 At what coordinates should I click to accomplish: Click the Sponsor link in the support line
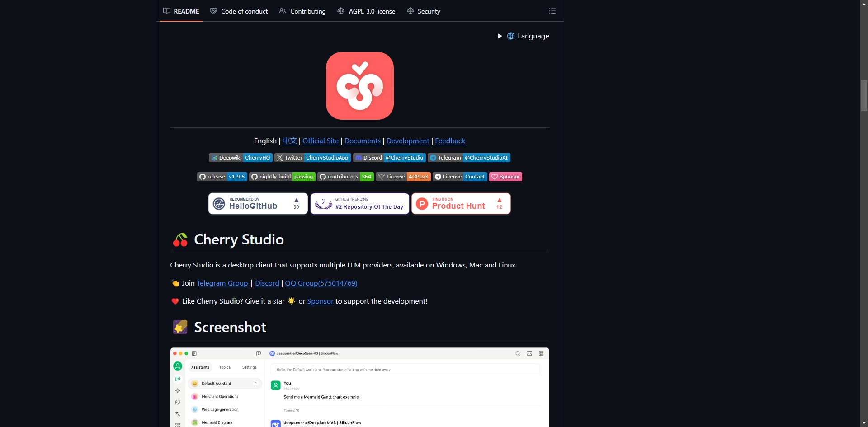click(321, 301)
